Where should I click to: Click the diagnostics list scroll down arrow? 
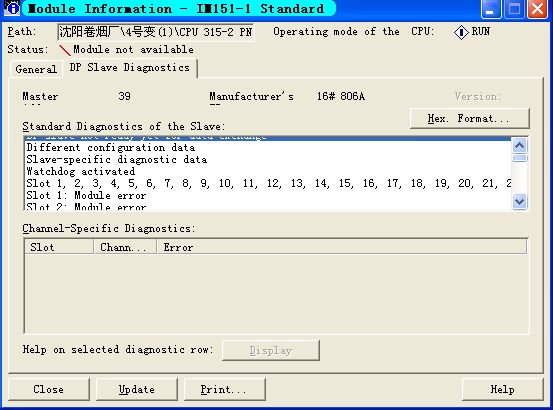[519, 202]
